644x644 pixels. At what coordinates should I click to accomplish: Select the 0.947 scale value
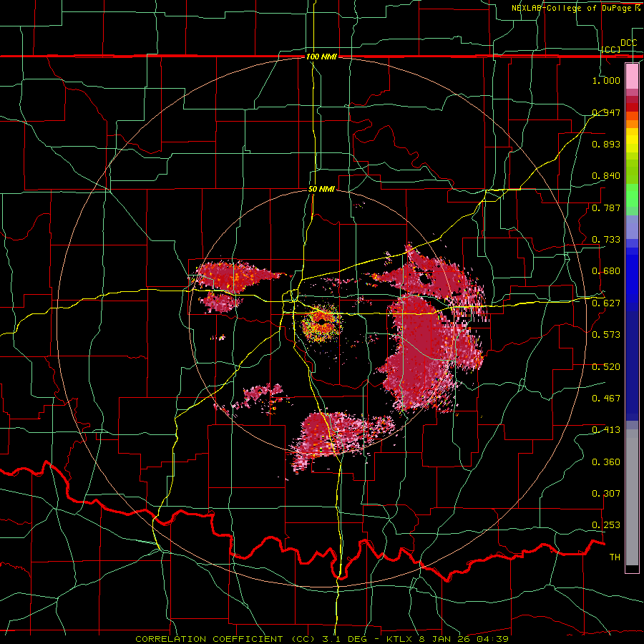point(606,112)
